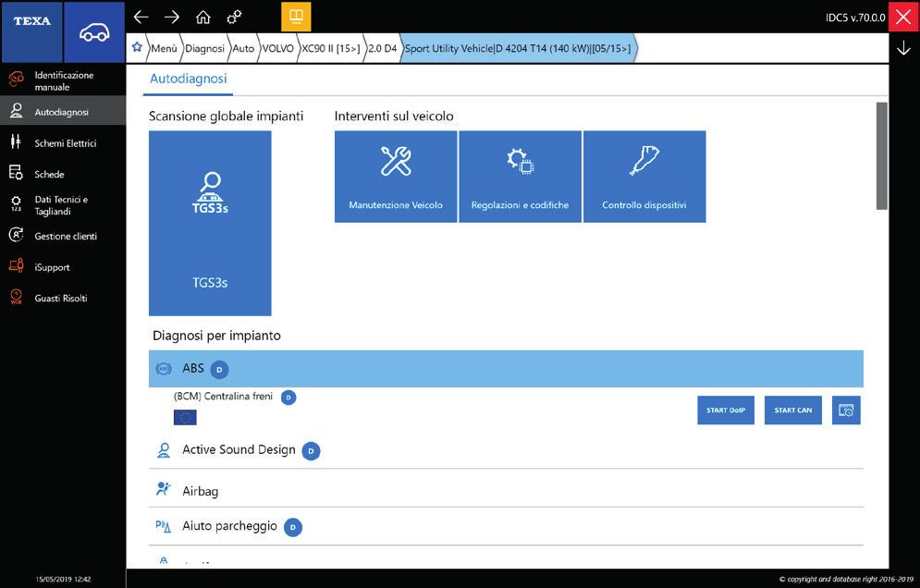Select the ABS system row
This screenshot has height=588, width=920.
506,369
